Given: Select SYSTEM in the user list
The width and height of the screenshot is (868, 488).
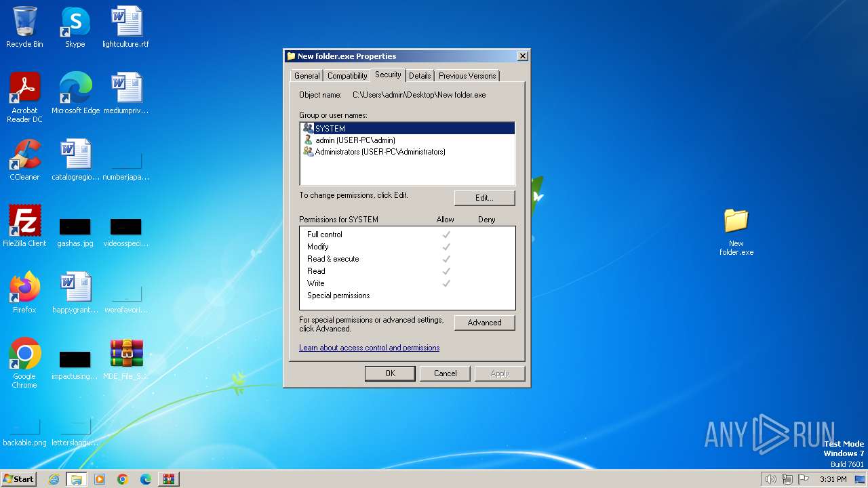Looking at the screenshot, I should click(408, 128).
